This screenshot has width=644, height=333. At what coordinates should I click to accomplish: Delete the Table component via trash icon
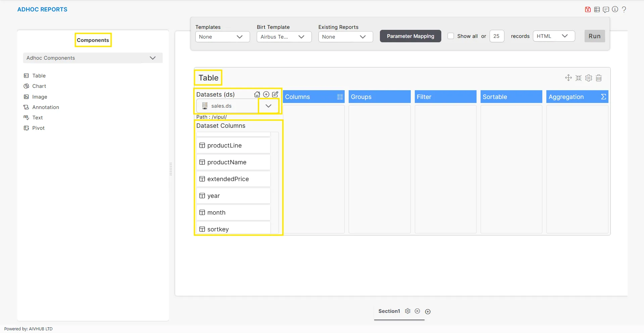(x=599, y=78)
